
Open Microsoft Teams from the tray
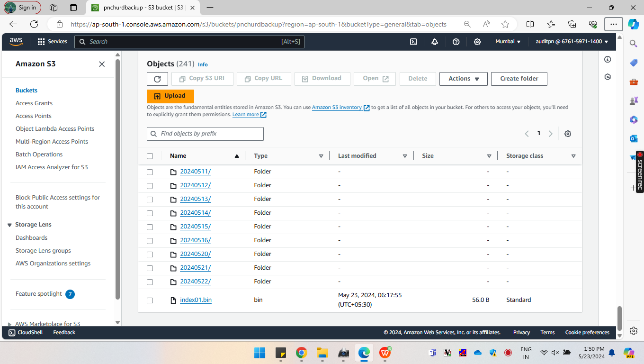click(432, 353)
